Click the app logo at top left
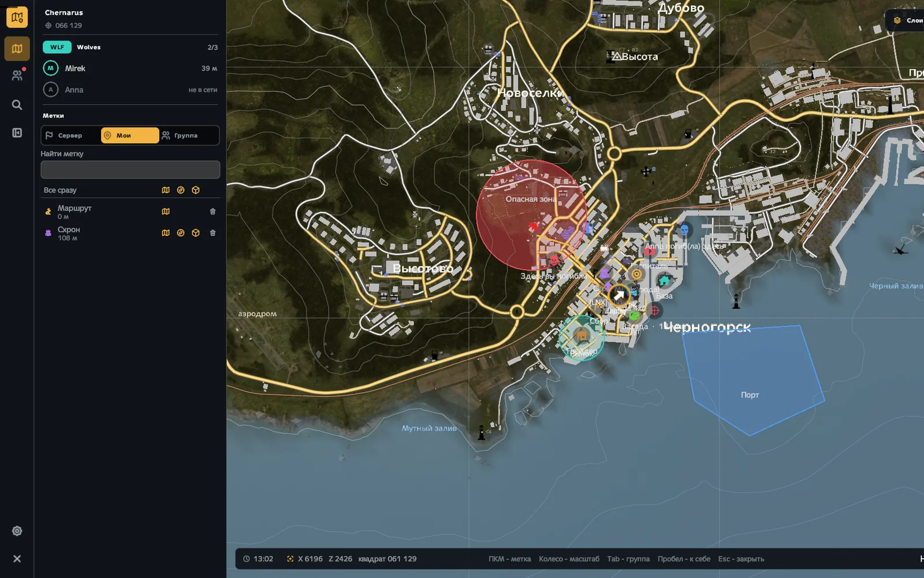 (x=17, y=17)
